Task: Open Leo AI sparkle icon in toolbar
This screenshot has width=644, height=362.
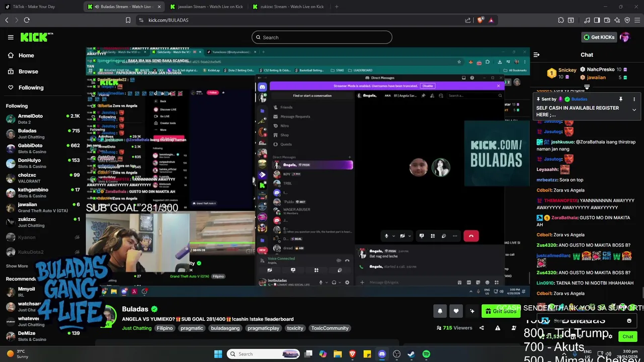Action: pos(617,20)
